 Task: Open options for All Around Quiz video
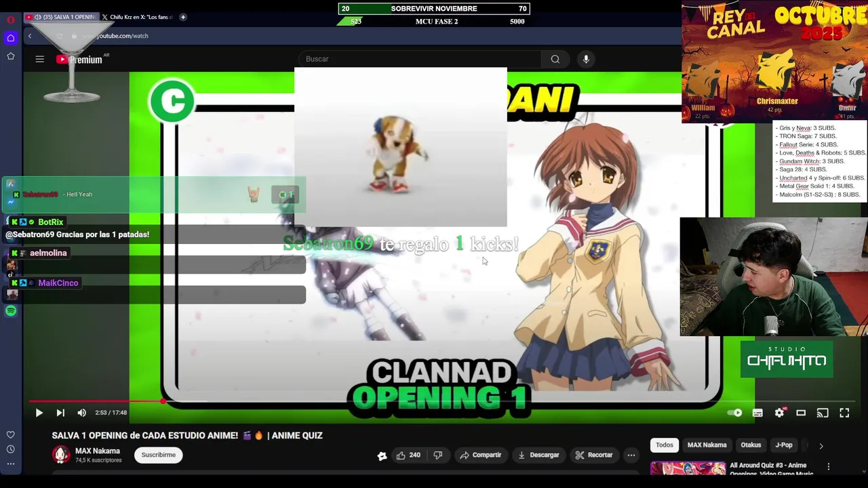coord(829,466)
